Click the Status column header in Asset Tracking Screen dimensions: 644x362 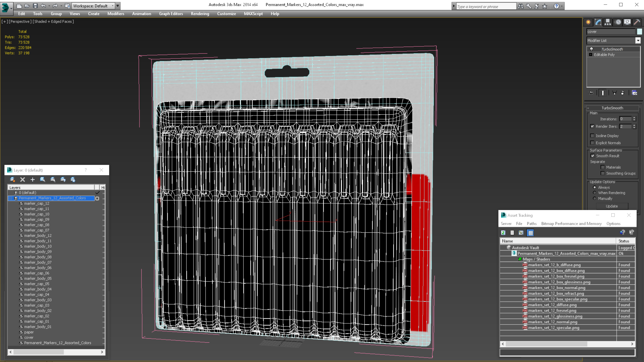click(625, 241)
